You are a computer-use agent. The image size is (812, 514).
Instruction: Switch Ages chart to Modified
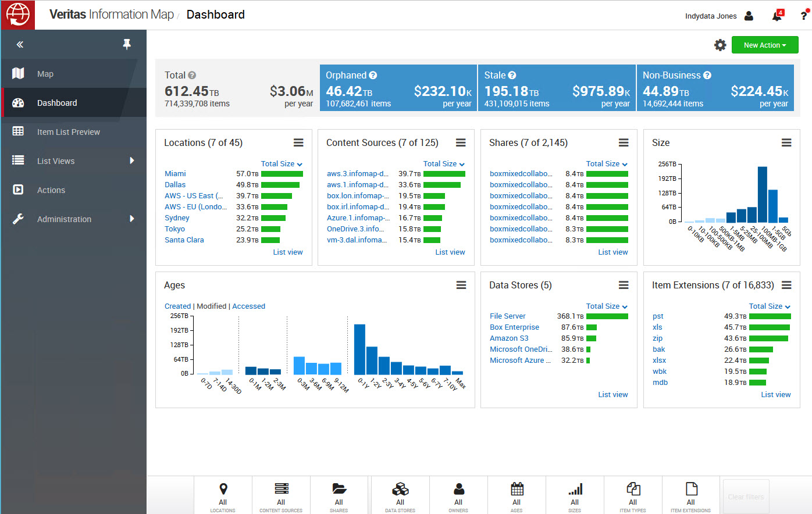tap(212, 306)
